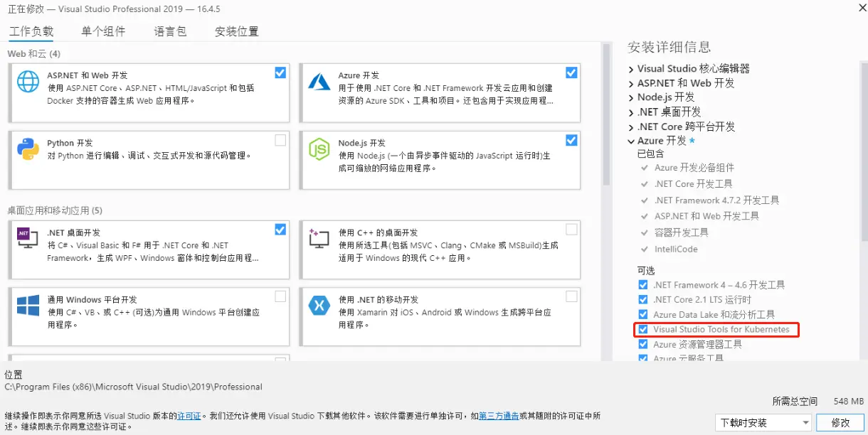Image resolution: width=868 pixels, height=435 pixels.
Task: Click the checkmark beside IntelliCode
Action: (x=645, y=249)
